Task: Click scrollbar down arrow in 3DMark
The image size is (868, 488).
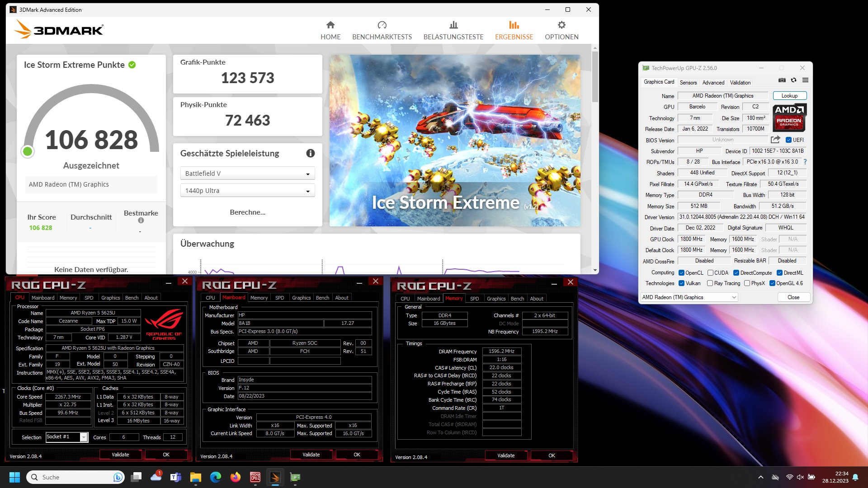Action: [x=595, y=270]
